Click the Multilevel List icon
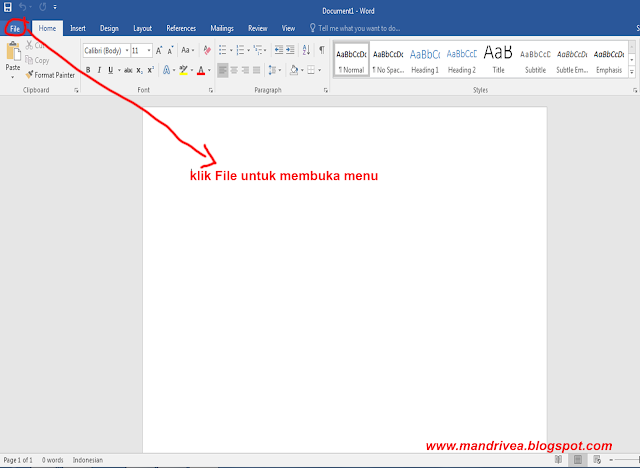 tap(258, 50)
